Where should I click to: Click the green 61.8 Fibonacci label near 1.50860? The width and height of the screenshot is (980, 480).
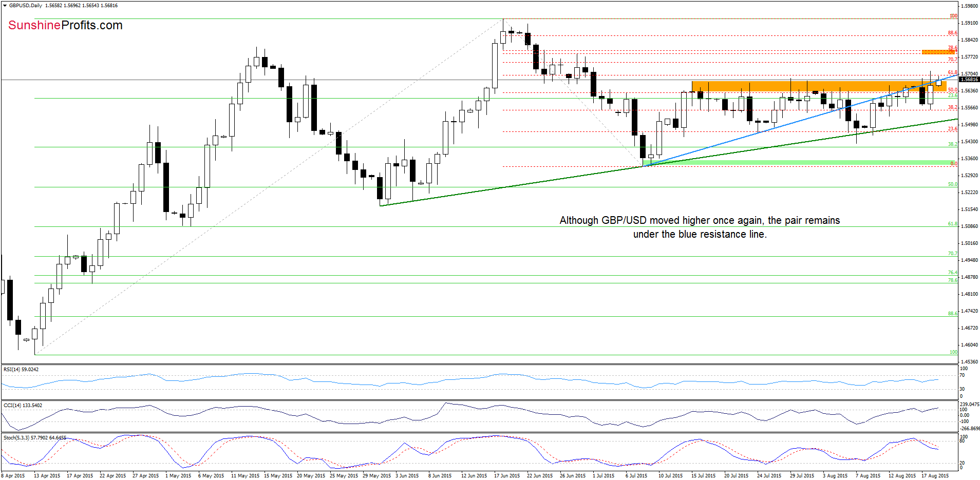pyautogui.click(x=953, y=224)
